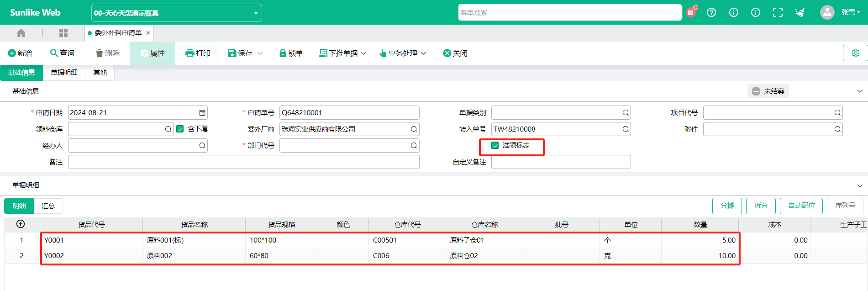Click the fullscreen toggle icon

tap(778, 12)
